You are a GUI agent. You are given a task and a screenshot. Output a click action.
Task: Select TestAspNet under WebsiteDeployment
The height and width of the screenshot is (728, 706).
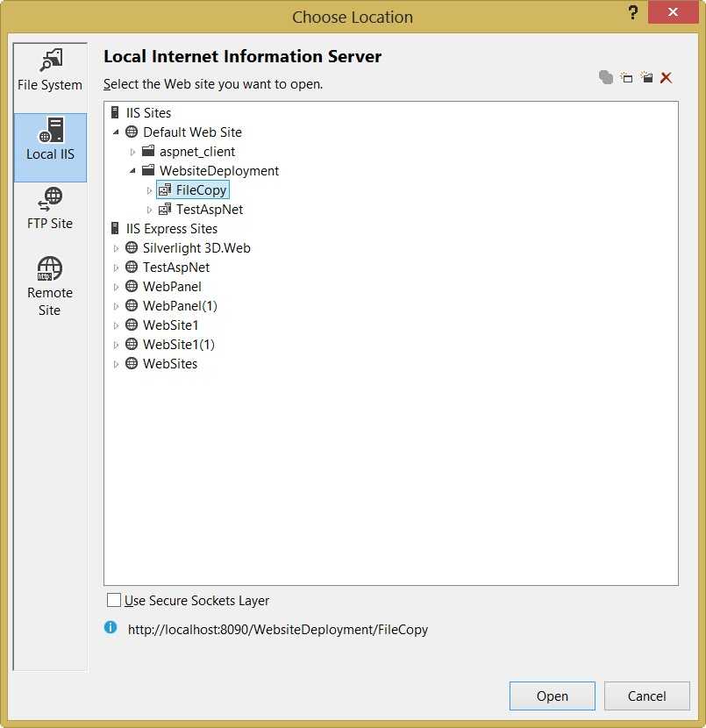click(209, 210)
